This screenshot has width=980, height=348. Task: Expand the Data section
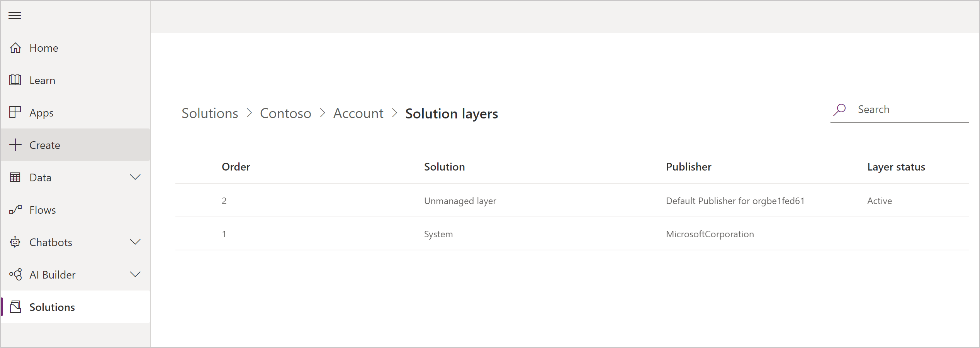click(135, 177)
